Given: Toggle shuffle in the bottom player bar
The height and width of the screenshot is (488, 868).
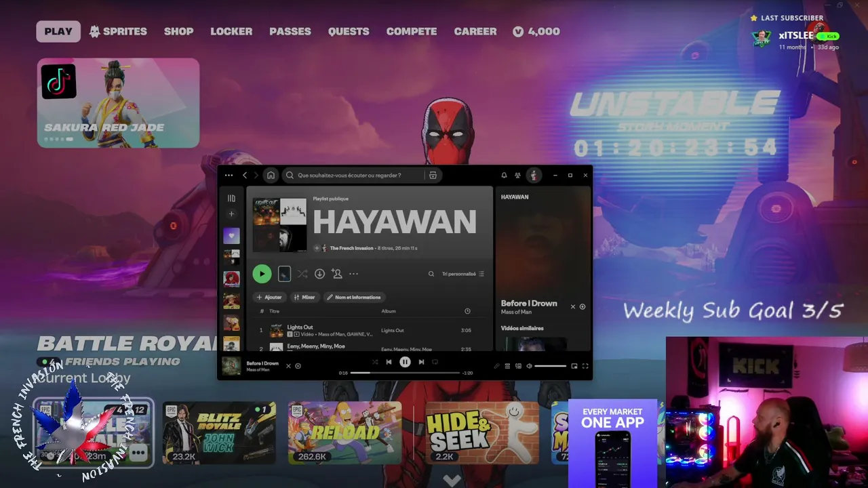Looking at the screenshot, I should click(x=374, y=362).
